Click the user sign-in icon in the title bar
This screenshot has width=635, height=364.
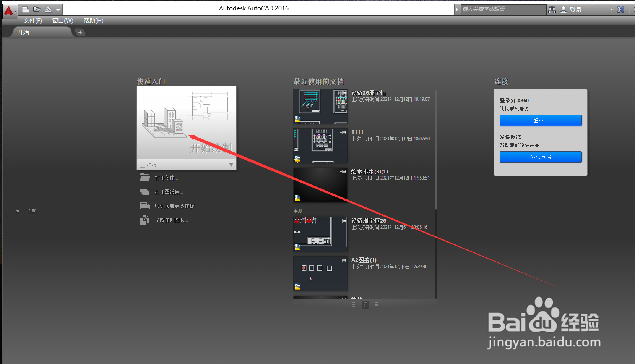point(564,10)
